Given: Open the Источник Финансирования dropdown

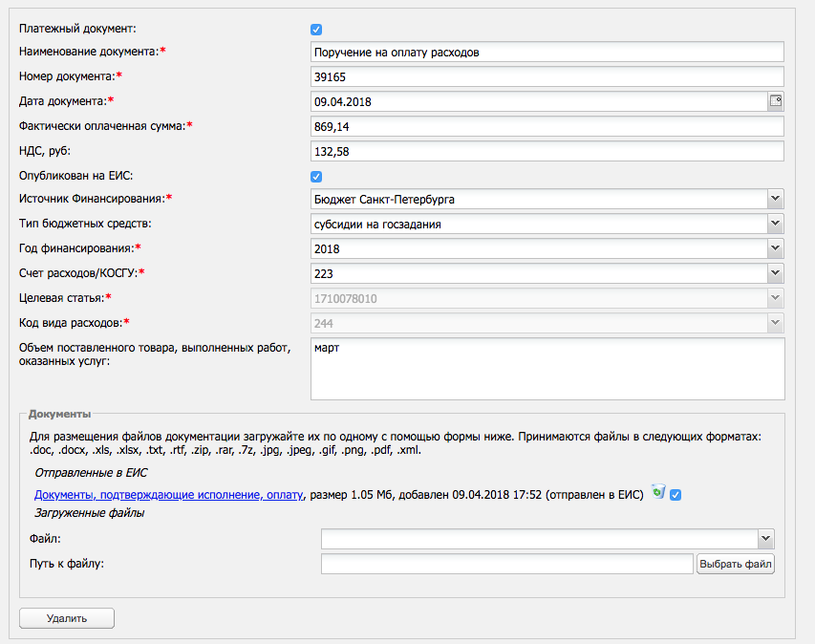Looking at the screenshot, I should (x=547, y=200).
